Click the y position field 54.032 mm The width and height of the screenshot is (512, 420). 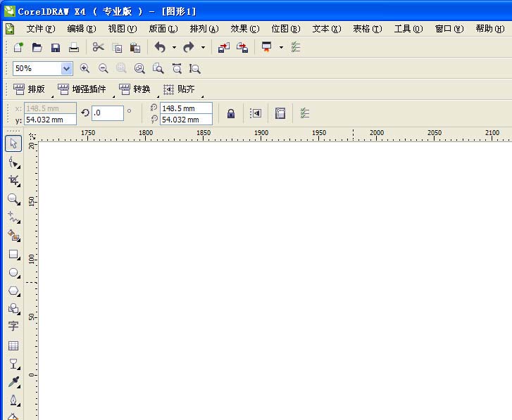point(50,120)
